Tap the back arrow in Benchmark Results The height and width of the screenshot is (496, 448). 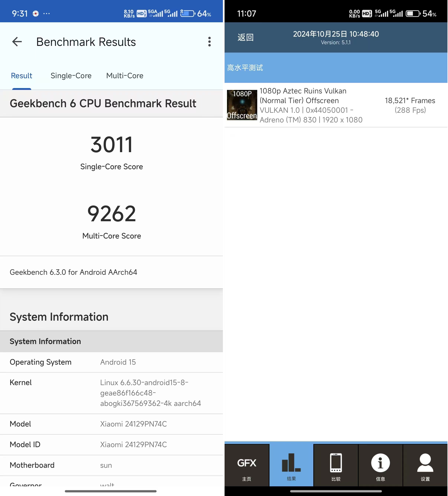17,42
